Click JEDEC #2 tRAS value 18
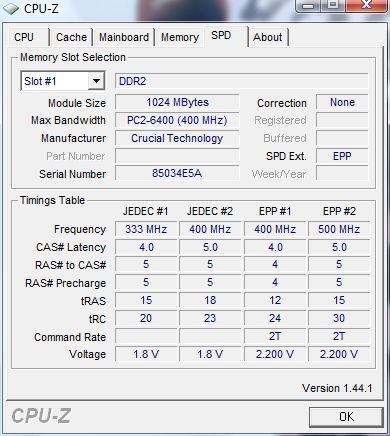 pos(210,300)
